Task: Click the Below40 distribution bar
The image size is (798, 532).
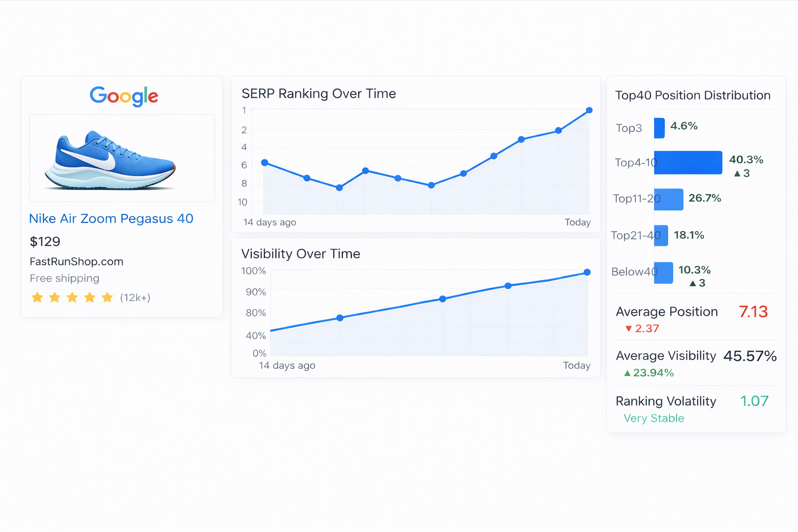Action: (x=663, y=273)
